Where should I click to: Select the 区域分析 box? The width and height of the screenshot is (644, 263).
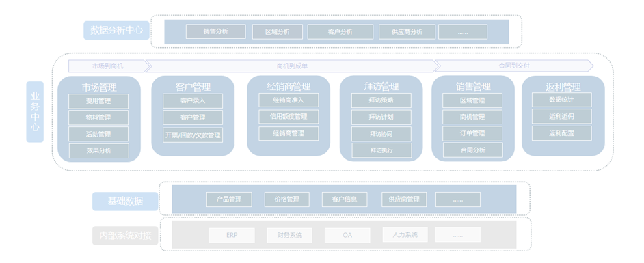278,31
